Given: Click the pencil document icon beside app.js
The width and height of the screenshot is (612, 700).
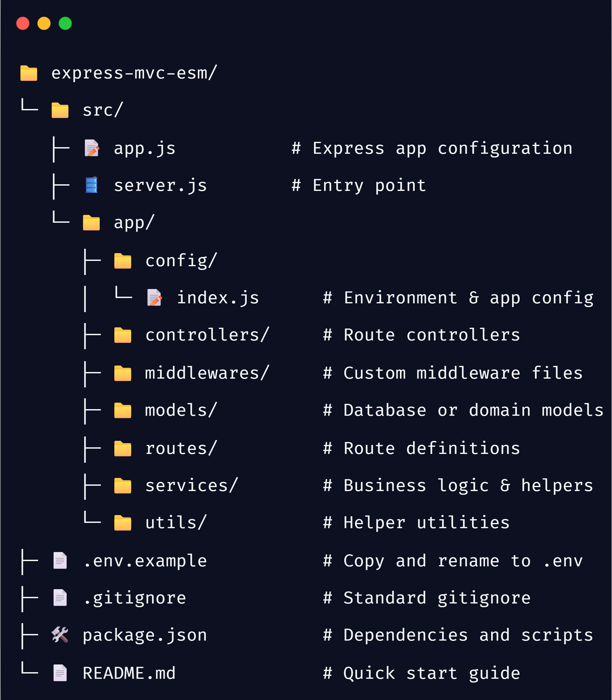Looking at the screenshot, I should coord(91,148).
